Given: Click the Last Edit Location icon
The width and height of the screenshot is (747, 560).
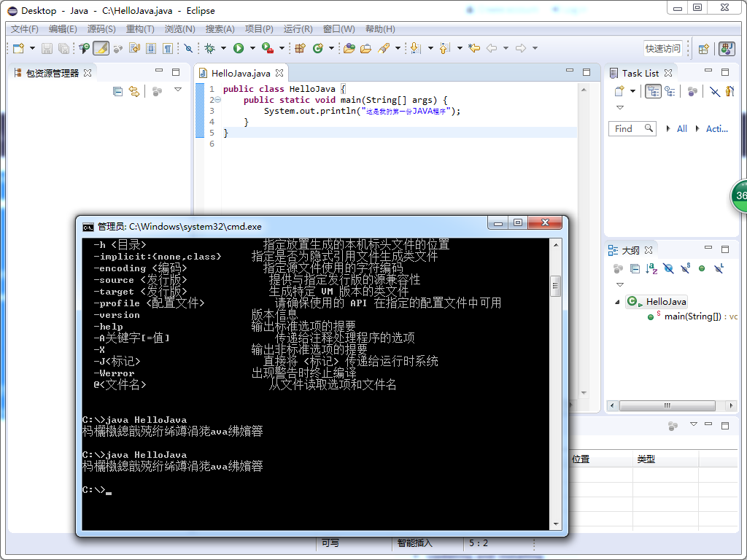Looking at the screenshot, I should (474, 48).
